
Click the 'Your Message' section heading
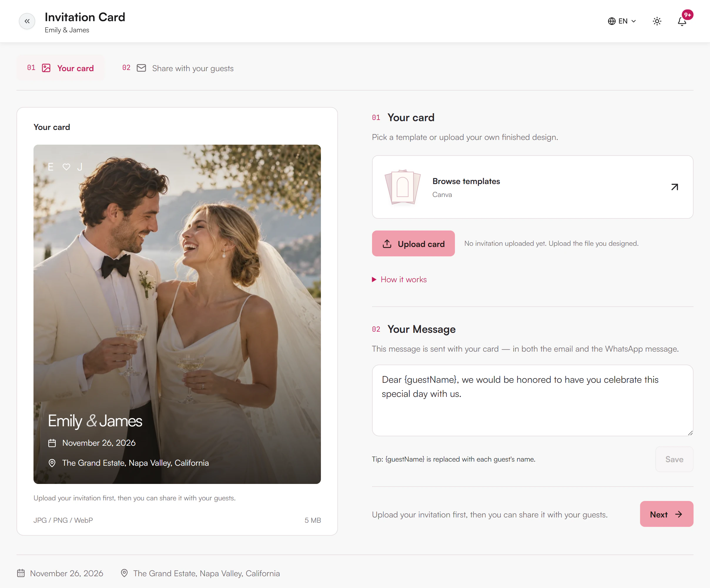tap(421, 329)
